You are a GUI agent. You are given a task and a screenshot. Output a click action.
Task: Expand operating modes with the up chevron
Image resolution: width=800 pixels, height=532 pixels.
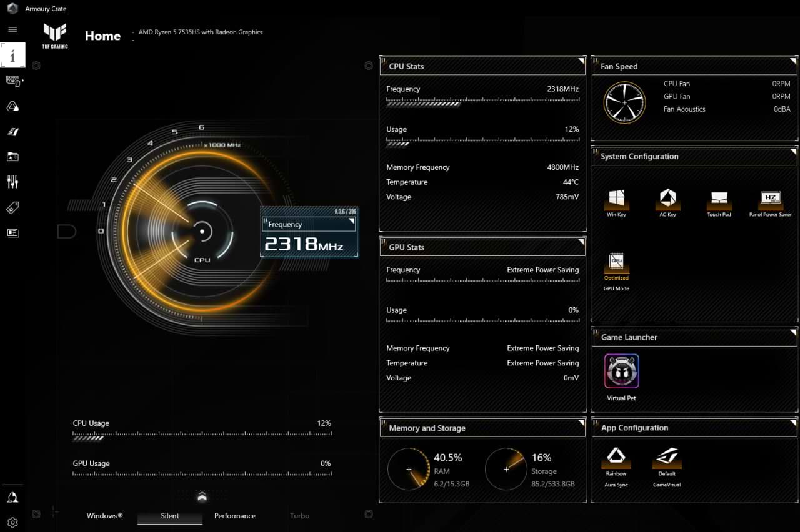coord(201,496)
